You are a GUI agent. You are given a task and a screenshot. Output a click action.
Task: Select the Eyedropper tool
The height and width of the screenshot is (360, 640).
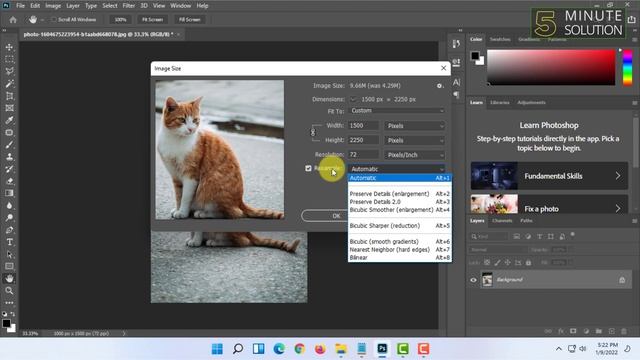pos(9,120)
